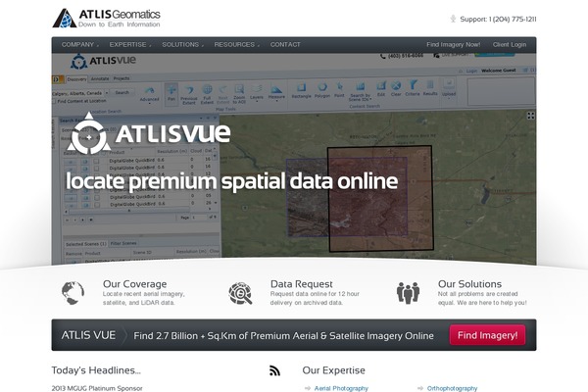Click the black-outlined map footprint in banner
This screenshot has height=392, width=588.
point(380,198)
